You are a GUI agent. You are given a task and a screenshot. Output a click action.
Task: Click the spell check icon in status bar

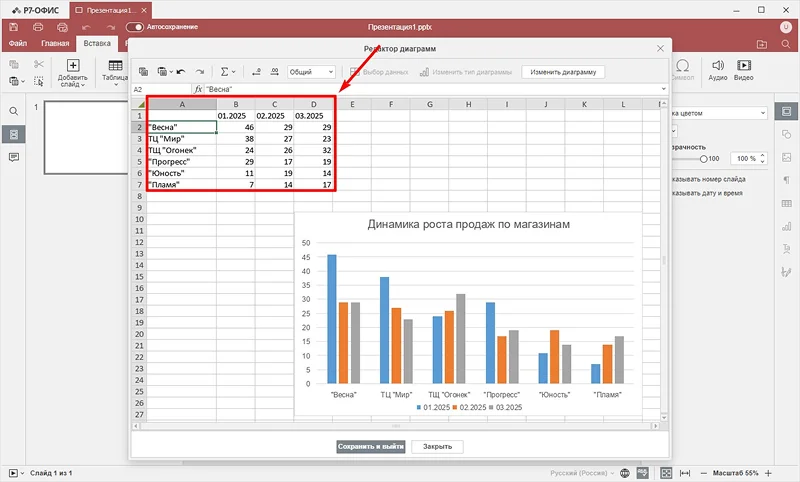point(643,473)
